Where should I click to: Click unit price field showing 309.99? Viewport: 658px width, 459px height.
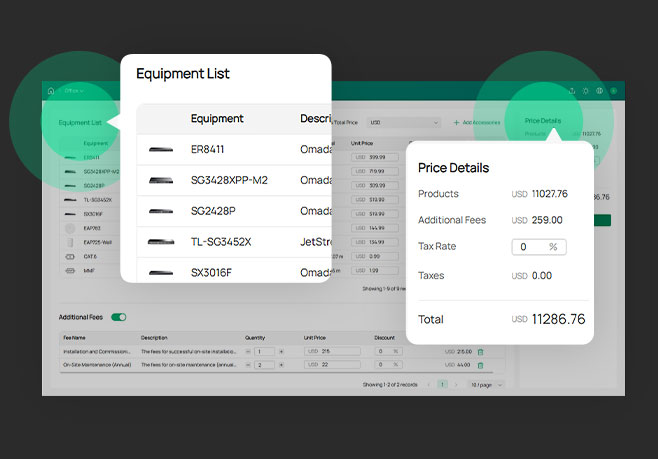click(x=375, y=185)
